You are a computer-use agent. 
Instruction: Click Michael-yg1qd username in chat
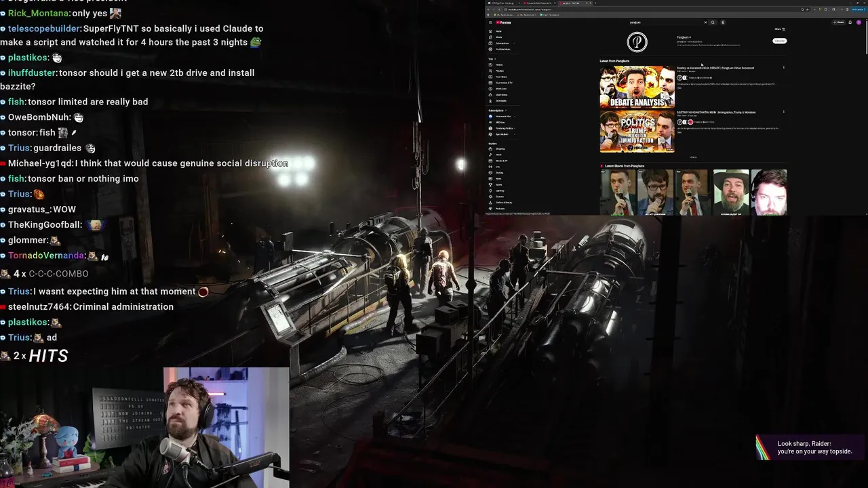[40, 163]
